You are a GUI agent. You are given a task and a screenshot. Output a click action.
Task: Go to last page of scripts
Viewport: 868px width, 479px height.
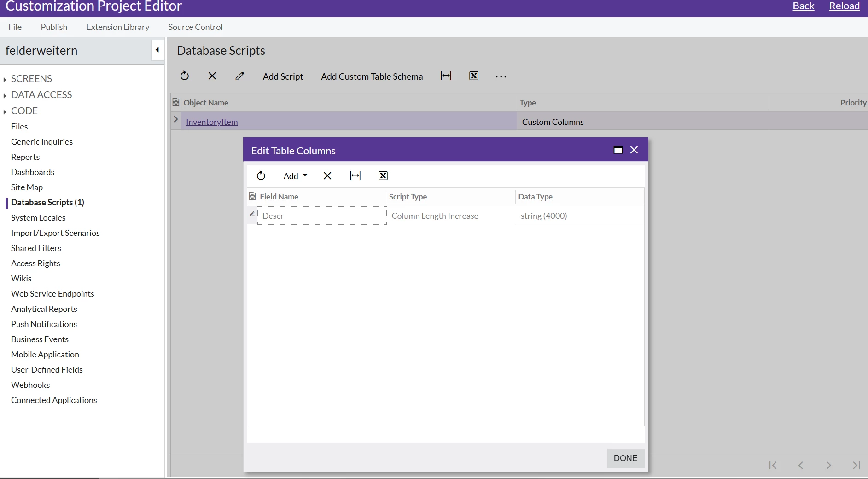856,465
